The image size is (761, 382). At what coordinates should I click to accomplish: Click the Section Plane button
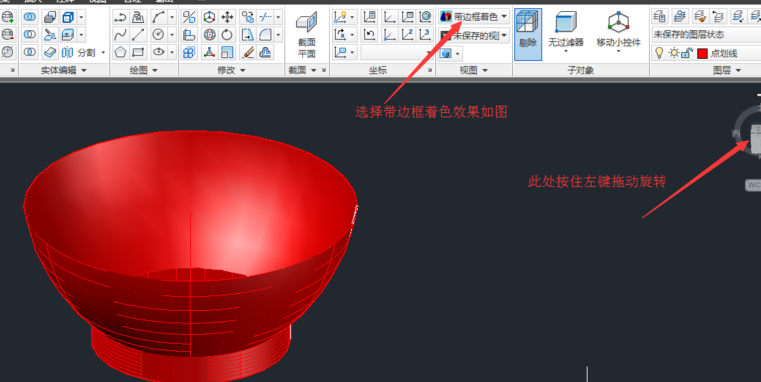(x=307, y=35)
